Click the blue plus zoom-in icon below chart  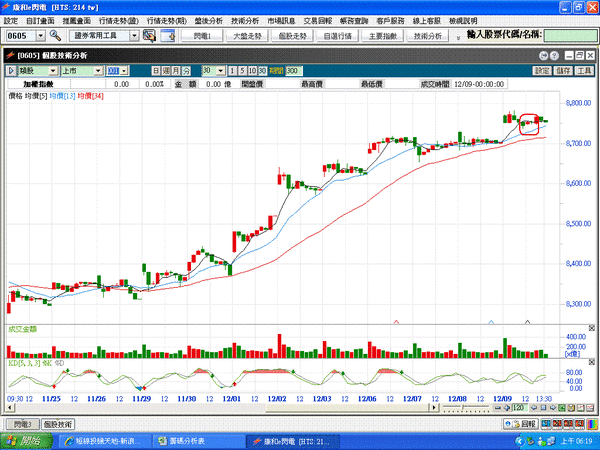coord(507,408)
